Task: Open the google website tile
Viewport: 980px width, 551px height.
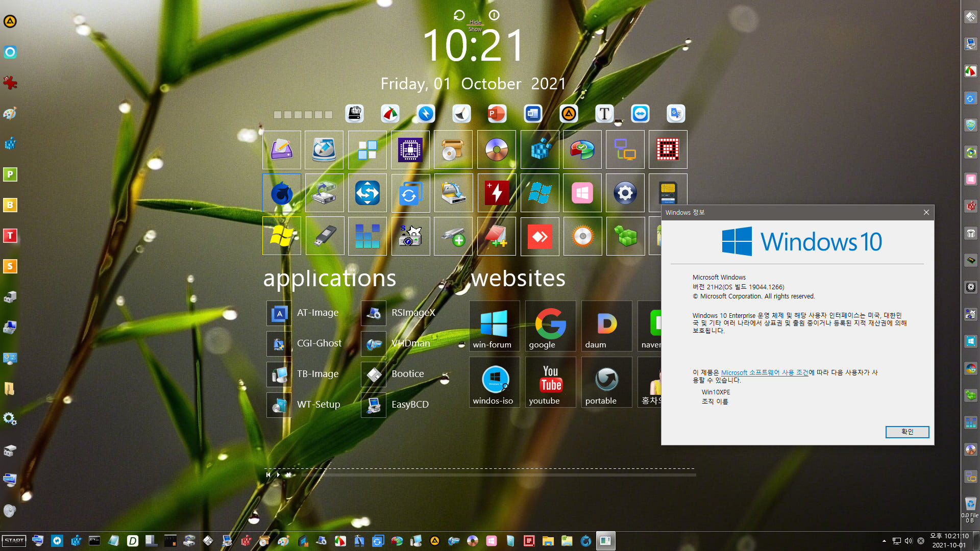Action: click(x=550, y=326)
